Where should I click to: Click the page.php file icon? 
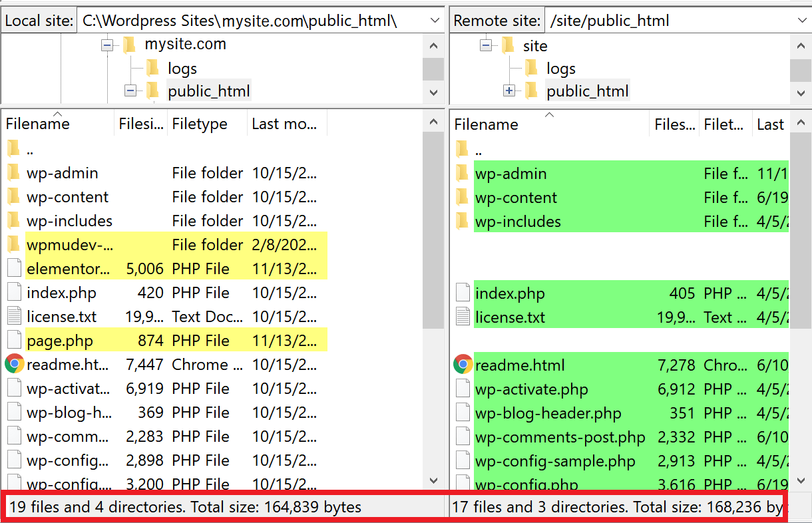[14, 340]
